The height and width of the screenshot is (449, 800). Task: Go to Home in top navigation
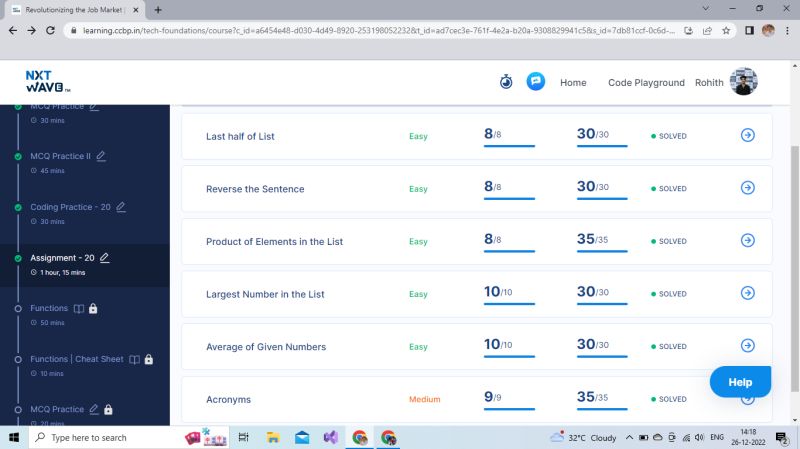(x=573, y=83)
